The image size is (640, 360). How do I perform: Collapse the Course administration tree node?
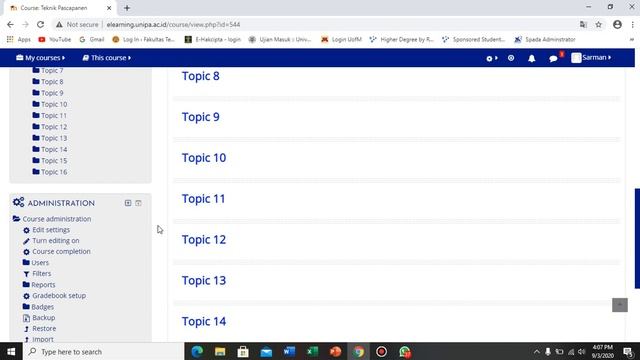[52, 219]
